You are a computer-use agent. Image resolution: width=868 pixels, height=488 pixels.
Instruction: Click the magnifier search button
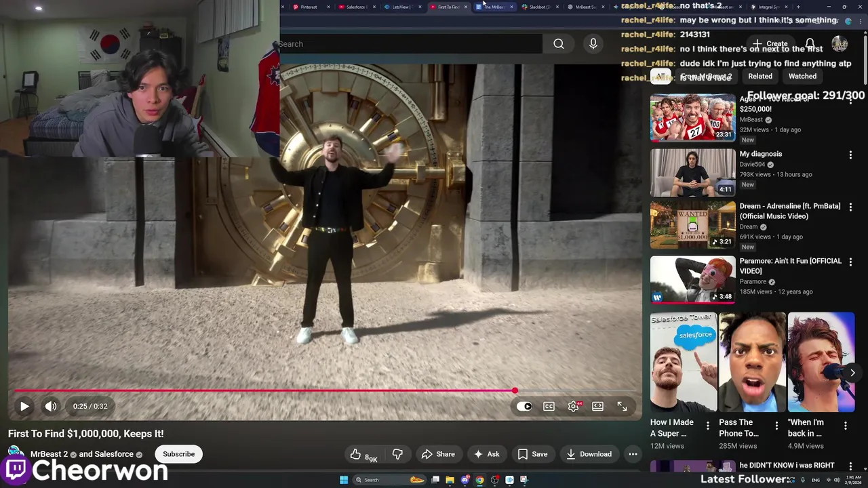559,44
